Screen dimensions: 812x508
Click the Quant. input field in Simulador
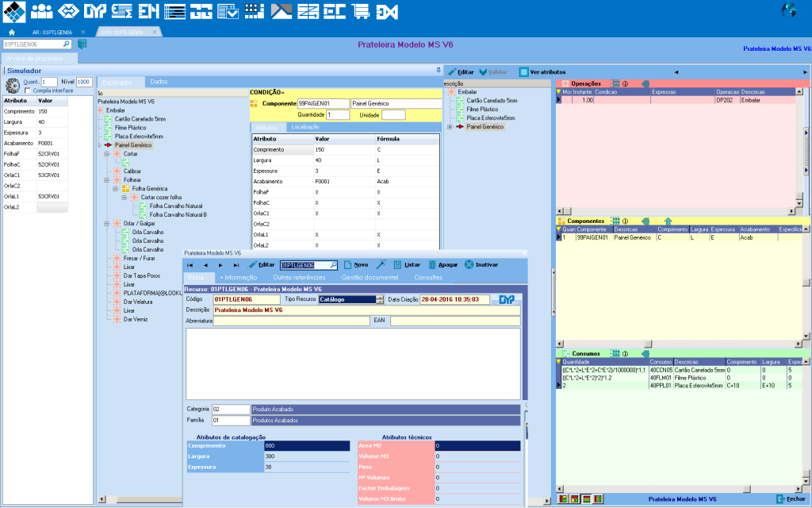(48, 82)
